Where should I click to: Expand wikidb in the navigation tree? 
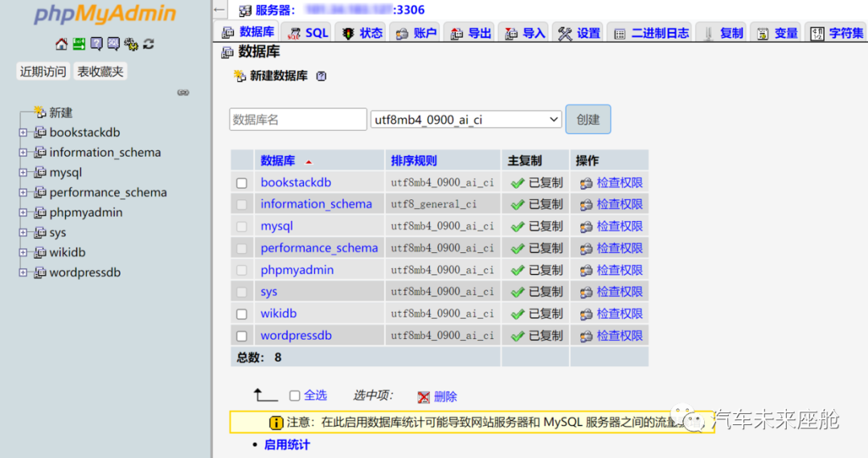(23, 252)
